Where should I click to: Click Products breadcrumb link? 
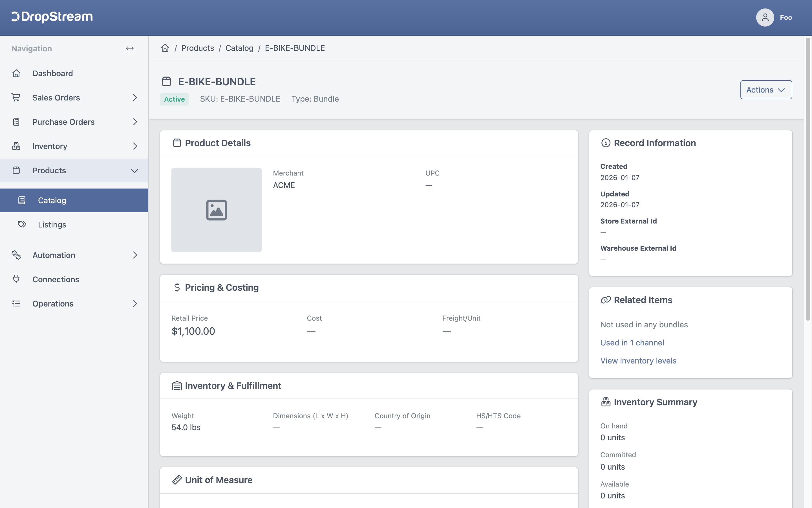pyautogui.click(x=197, y=48)
